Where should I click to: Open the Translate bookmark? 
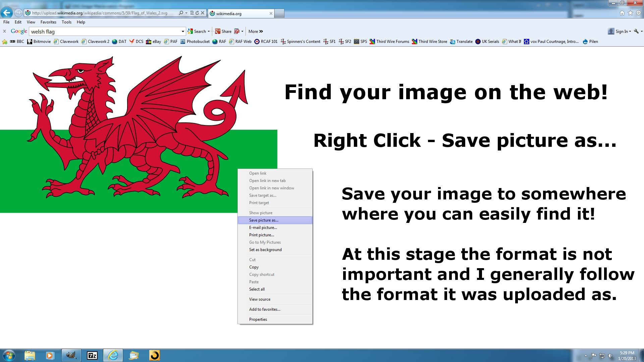(x=461, y=42)
